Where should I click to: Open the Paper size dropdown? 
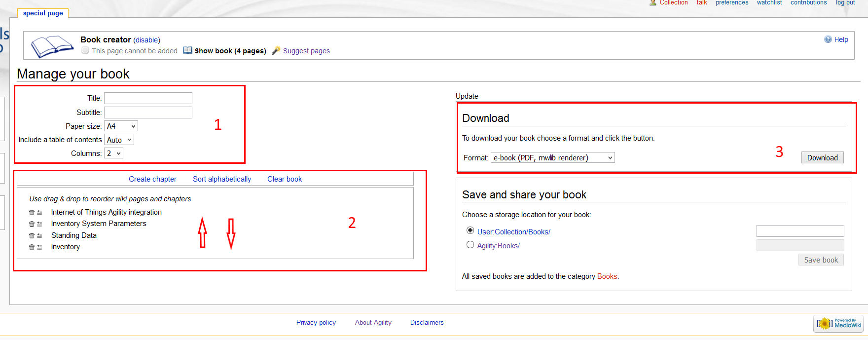tap(121, 126)
